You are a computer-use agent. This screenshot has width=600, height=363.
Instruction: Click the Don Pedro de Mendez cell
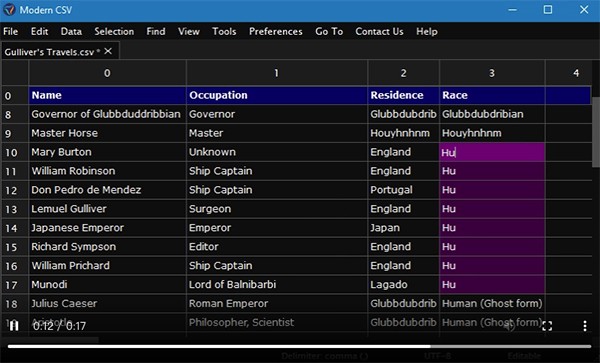click(107, 190)
